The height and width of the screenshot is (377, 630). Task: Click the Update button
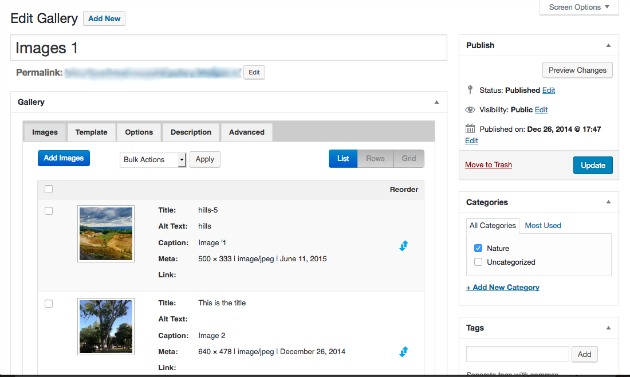click(593, 165)
